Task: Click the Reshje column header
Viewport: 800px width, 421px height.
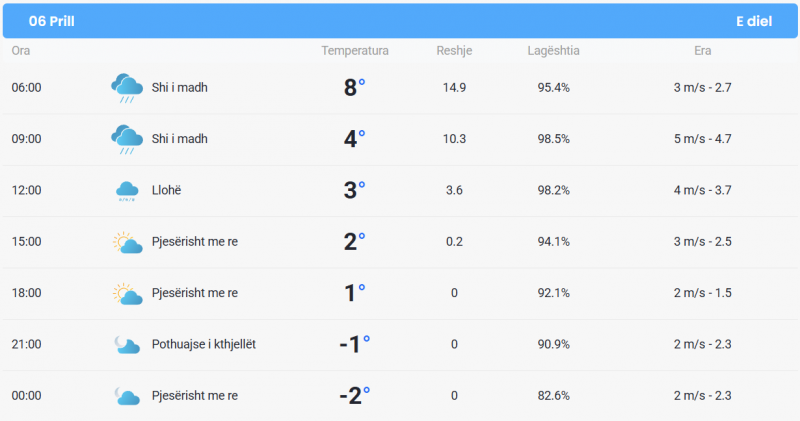Action: pos(454,51)
